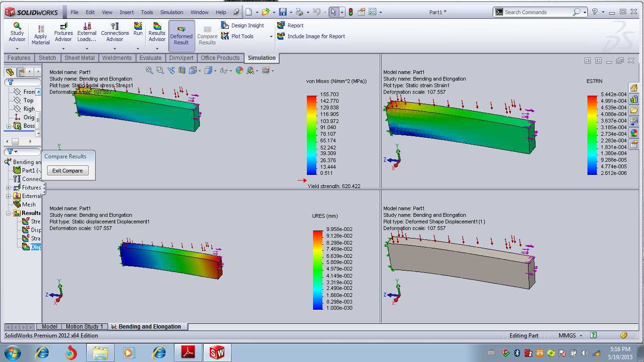Run the simulation study
644x362 pixels.
[138, 29]
